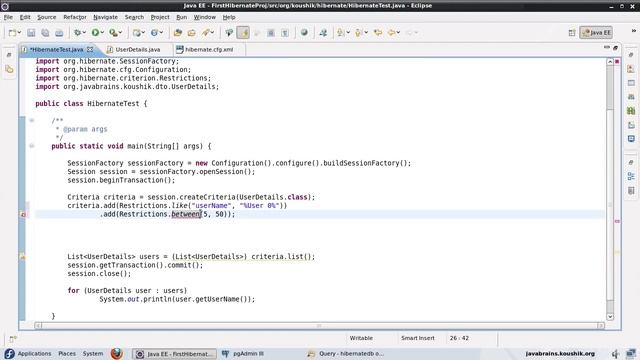Image resolution: width=640 pixels, height=360 pixels.
Task: Run the program with green Run icon
Action: (95, 33)
